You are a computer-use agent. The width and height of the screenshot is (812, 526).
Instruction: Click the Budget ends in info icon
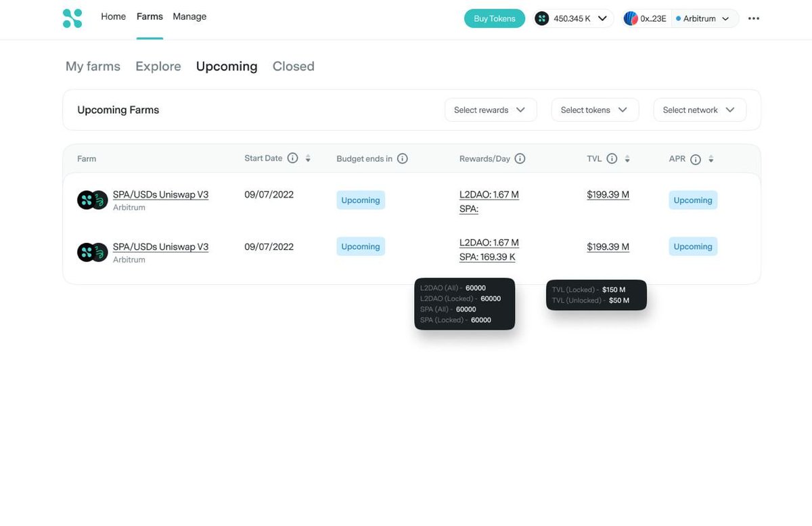(x=403, y=158)
